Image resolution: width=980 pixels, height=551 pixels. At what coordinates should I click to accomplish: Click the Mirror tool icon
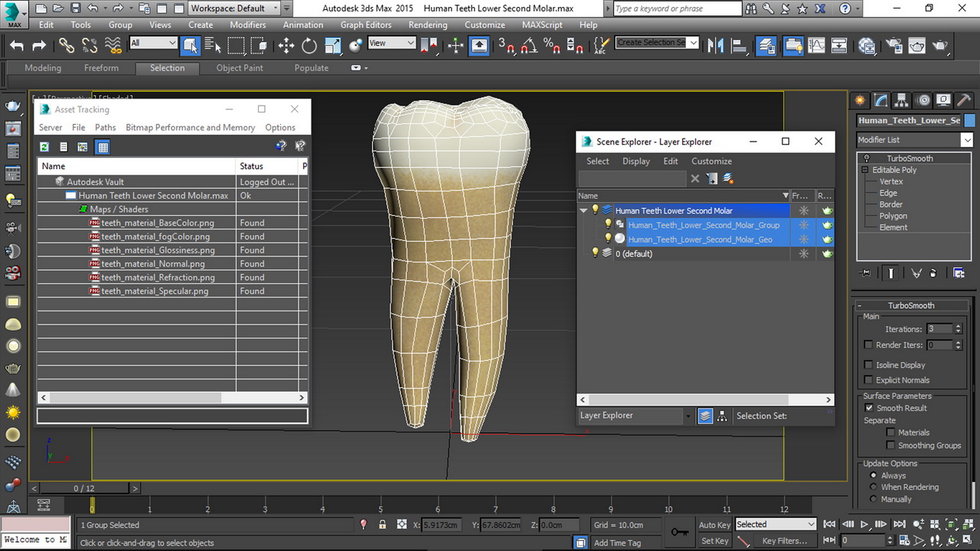[x=715, y=46]
